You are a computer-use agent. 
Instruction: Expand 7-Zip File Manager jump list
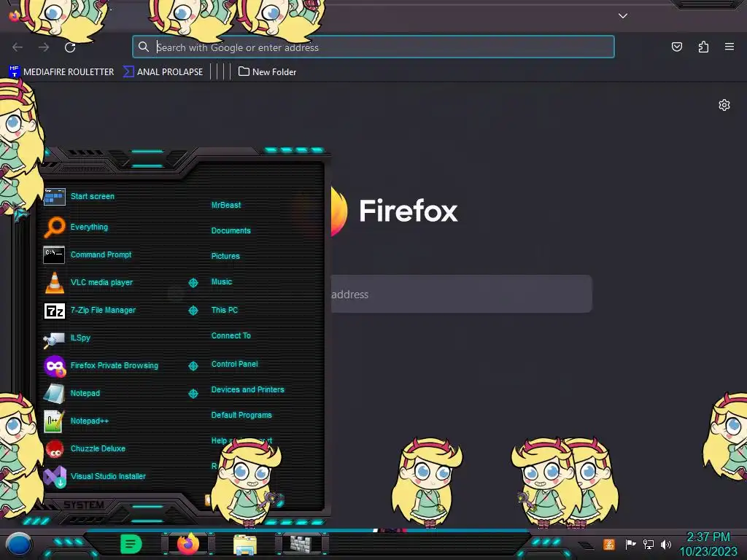[193, 311]
